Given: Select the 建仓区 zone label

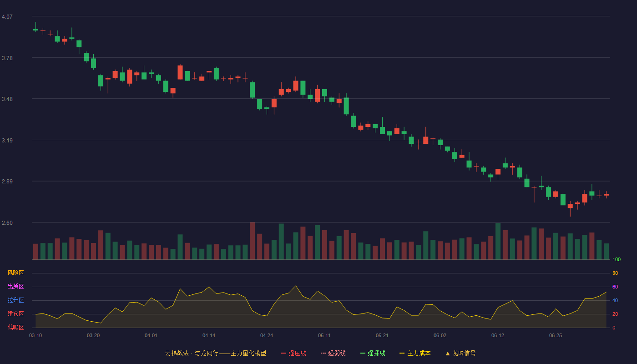Looking at the screenshot, I should pyautogui.click(x=15, y=314).
